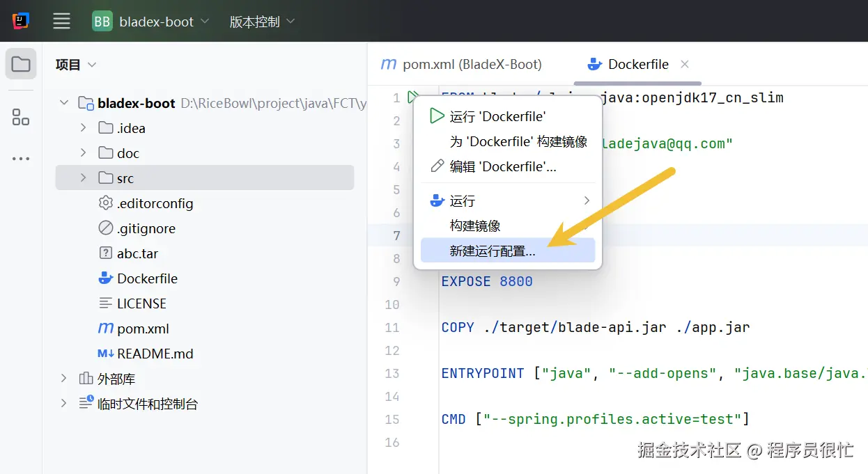Open the main hamburger menu
Screen dimensions: 868x474
(x=62, y=22)
